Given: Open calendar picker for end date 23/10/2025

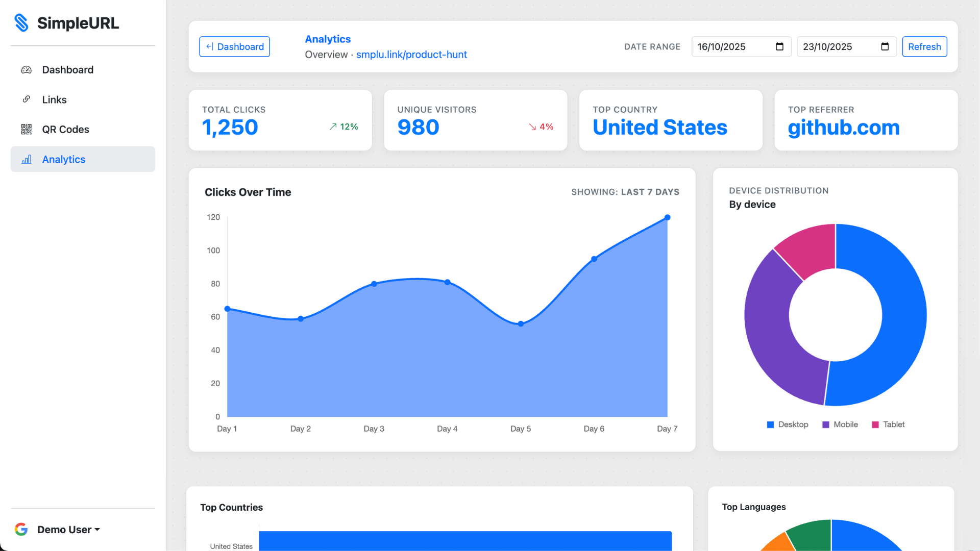Looking at the screenshot, I should tap(885, 47).
